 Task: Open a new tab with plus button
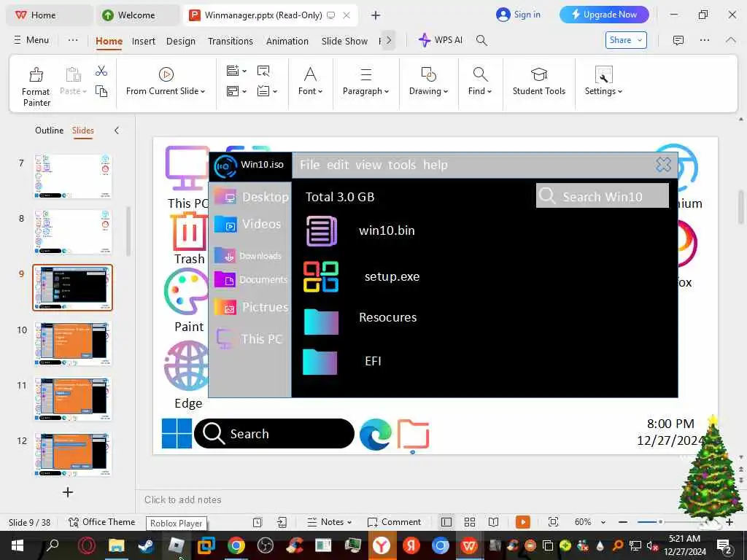pos(376,15)
